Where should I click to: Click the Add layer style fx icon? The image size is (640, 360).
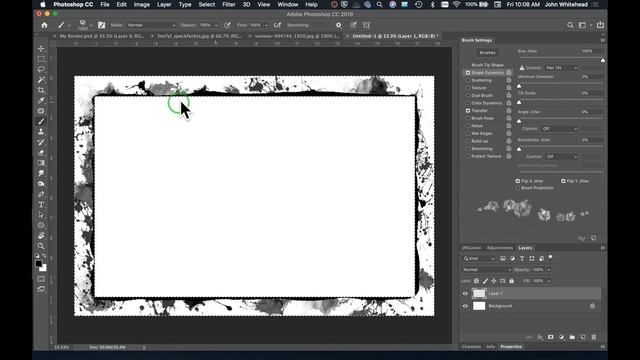(540, 337)
